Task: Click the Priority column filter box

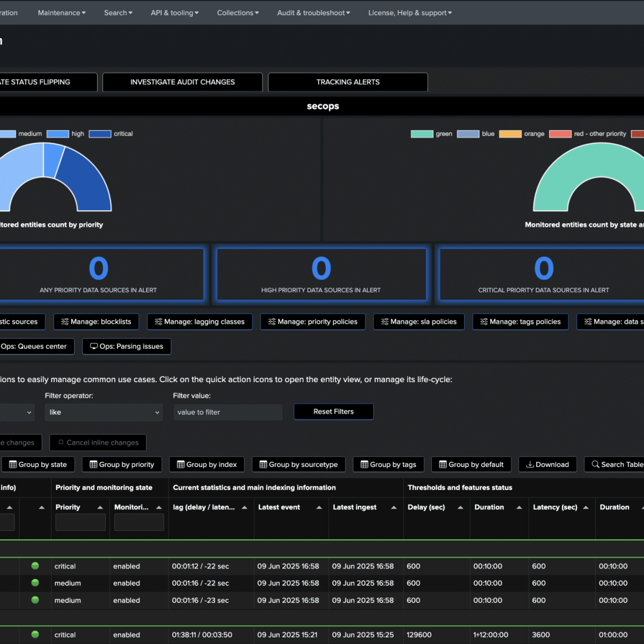Action: pos(80,522)
